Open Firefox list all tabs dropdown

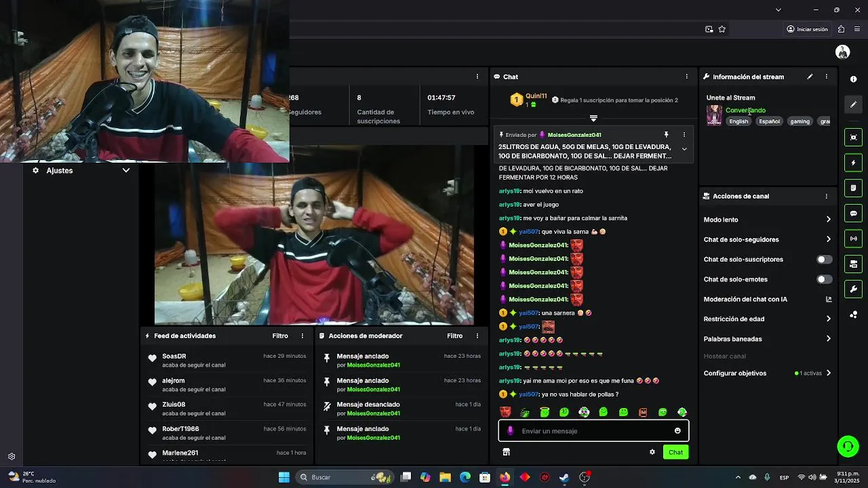tap(778, 9)
